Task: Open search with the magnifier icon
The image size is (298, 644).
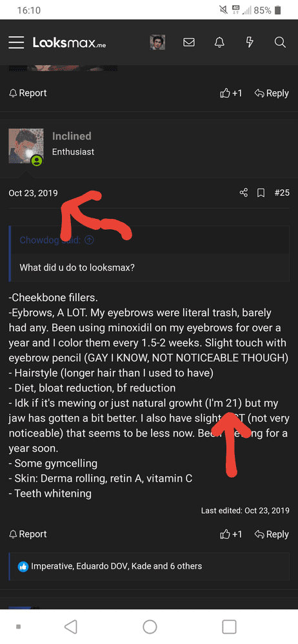Action: [280, 43]
